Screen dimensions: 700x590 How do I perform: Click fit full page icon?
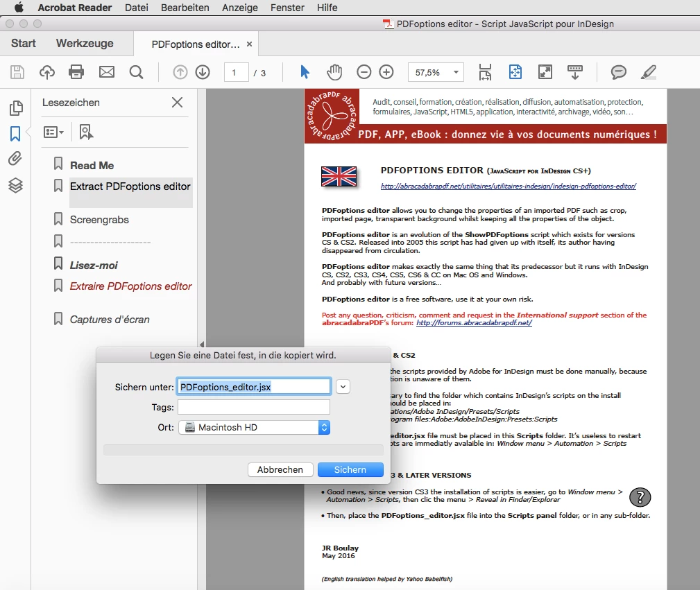pos(515,72)
